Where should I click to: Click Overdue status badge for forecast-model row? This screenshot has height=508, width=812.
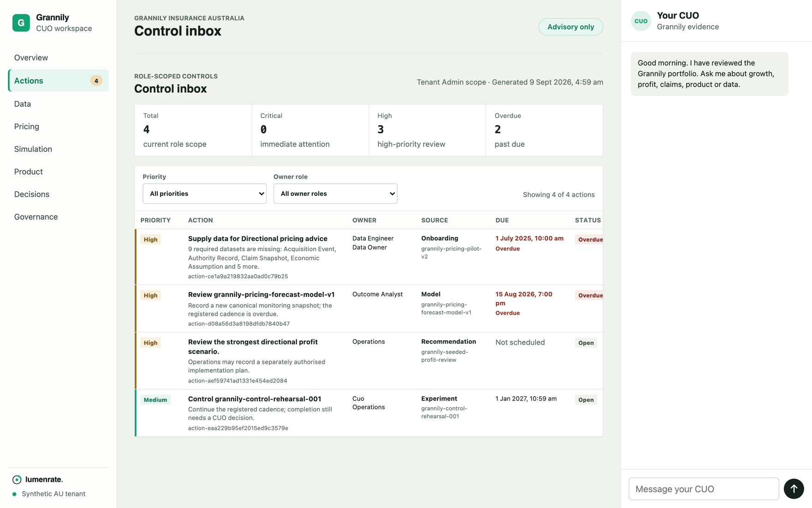point(589,296)
